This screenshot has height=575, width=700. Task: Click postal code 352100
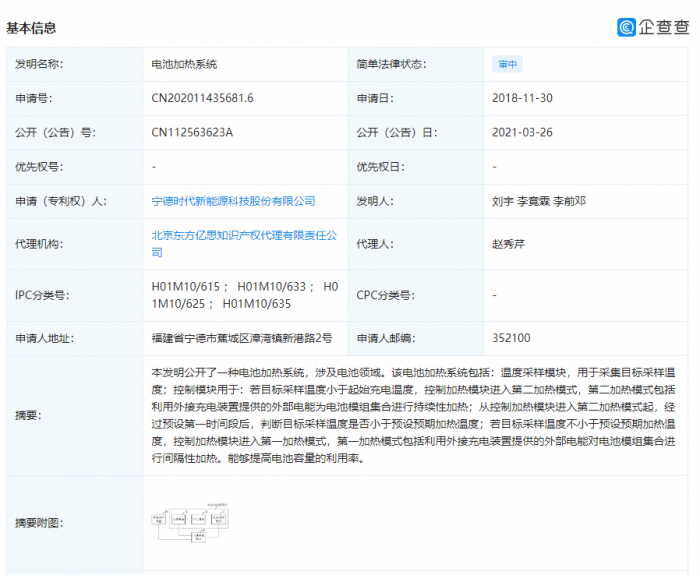click(510, 338)
